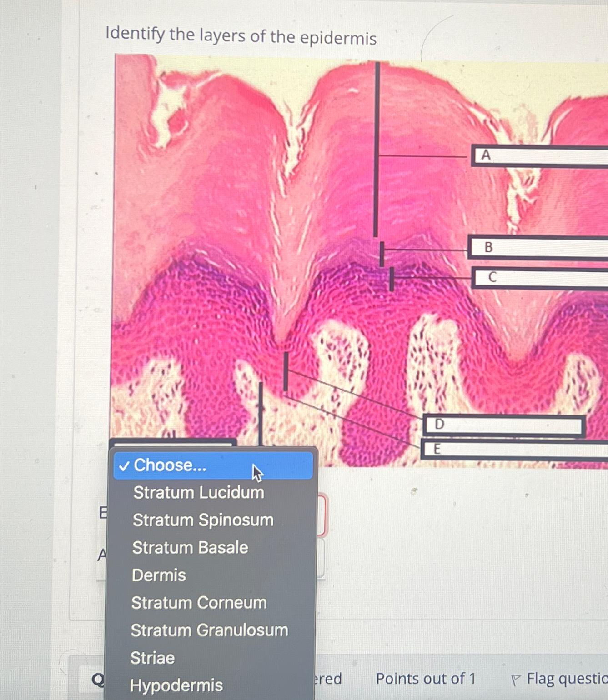
Task: Click the flag icon beside Flag question
Action: coord(516,679)
